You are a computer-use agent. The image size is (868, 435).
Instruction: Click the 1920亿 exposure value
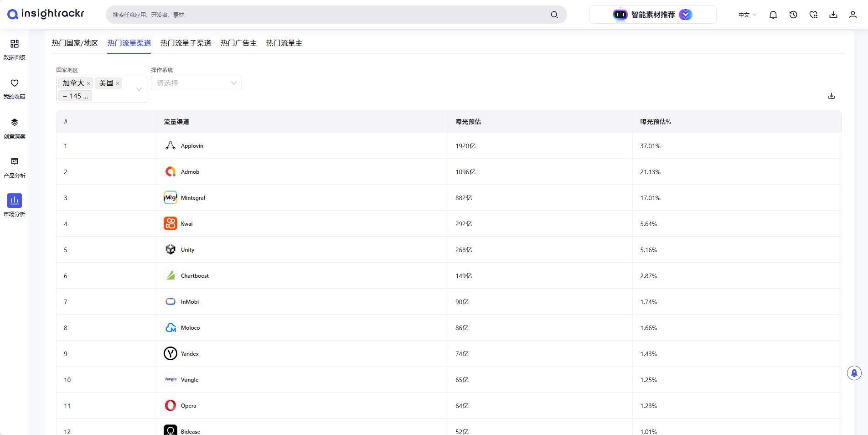click(x=465, y=146)
